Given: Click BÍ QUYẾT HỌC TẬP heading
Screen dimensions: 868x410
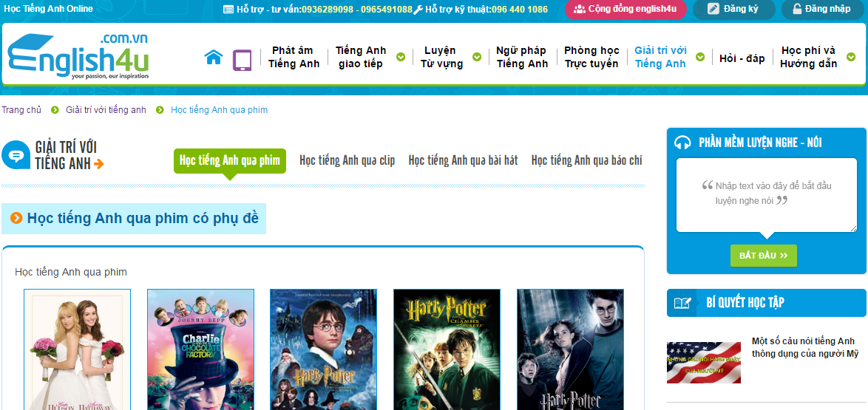Looking at the screenshot, I should click(x=745, y=303).
